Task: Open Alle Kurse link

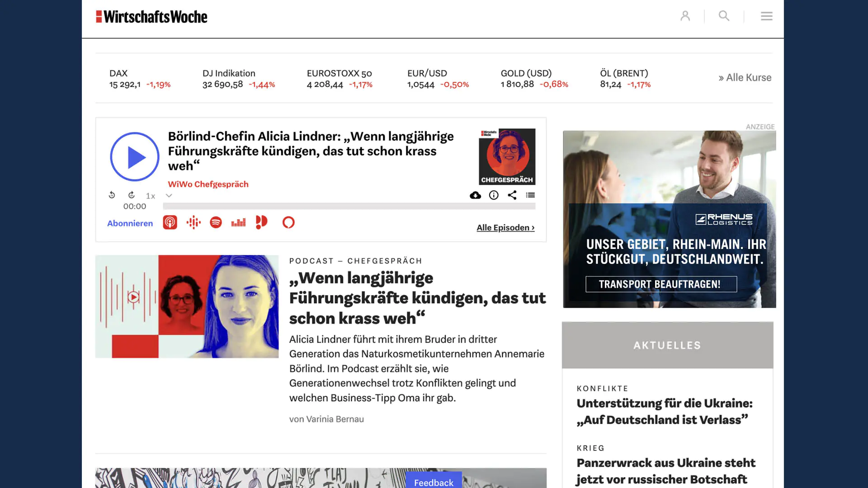Action: [745, 78]
